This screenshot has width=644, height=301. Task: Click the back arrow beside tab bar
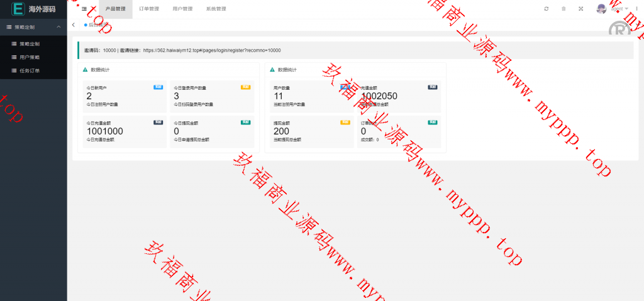coord(73,25)
